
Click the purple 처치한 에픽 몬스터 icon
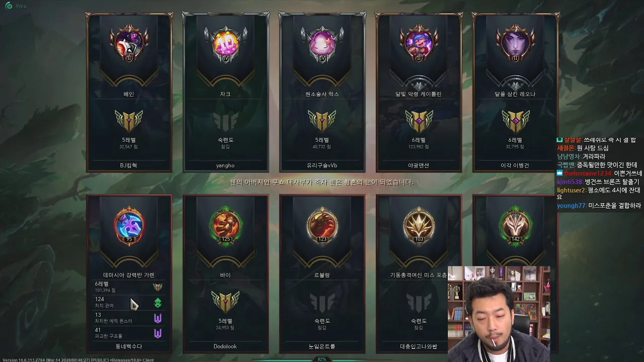click(x=157, y=318)
